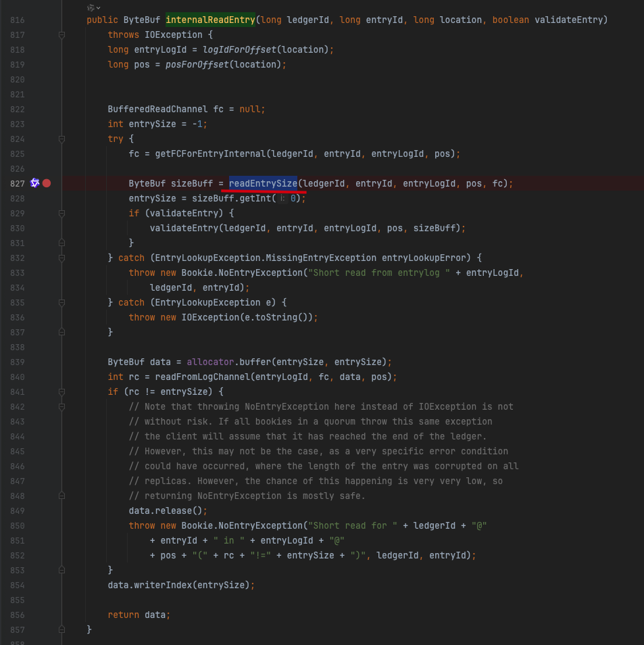Screen dimensions: 644x645
Task: Click line number 827 in the gutter
Action: click(18, 183)
